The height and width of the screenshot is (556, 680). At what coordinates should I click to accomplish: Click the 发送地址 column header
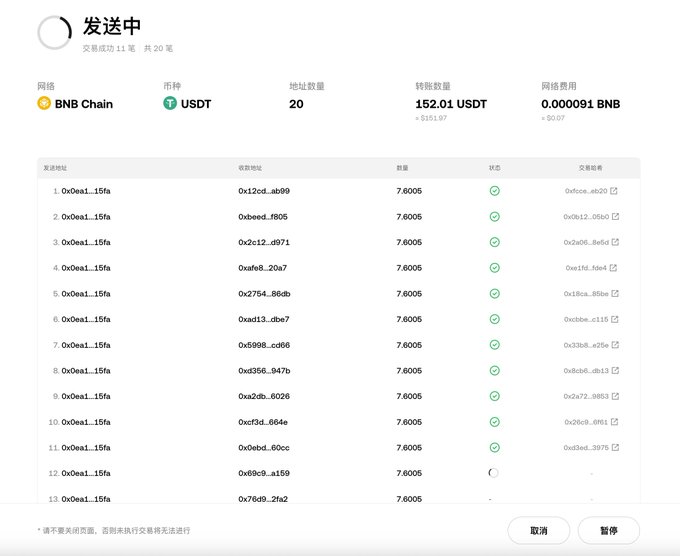55,168
